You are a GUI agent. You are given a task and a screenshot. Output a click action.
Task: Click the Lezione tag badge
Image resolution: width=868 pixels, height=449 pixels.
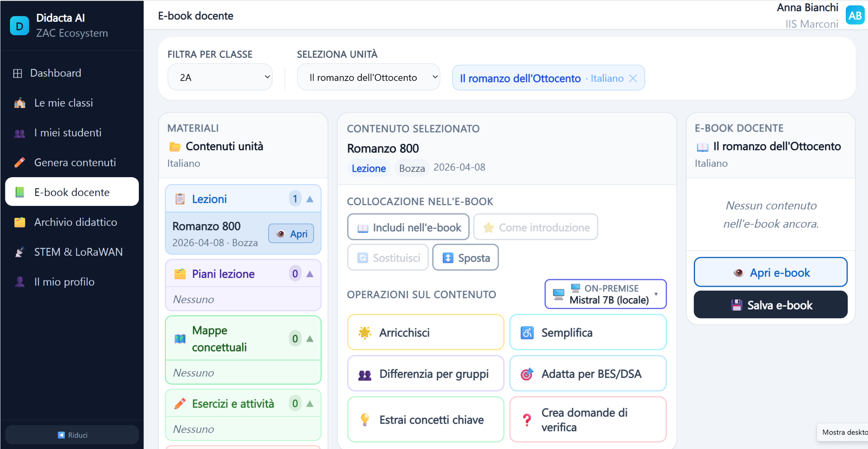369,168
